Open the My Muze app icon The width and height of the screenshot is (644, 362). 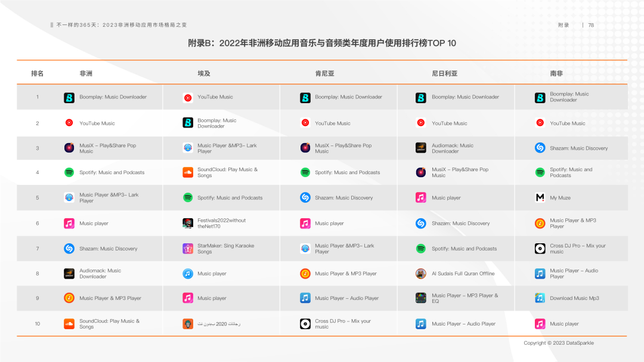540,198
